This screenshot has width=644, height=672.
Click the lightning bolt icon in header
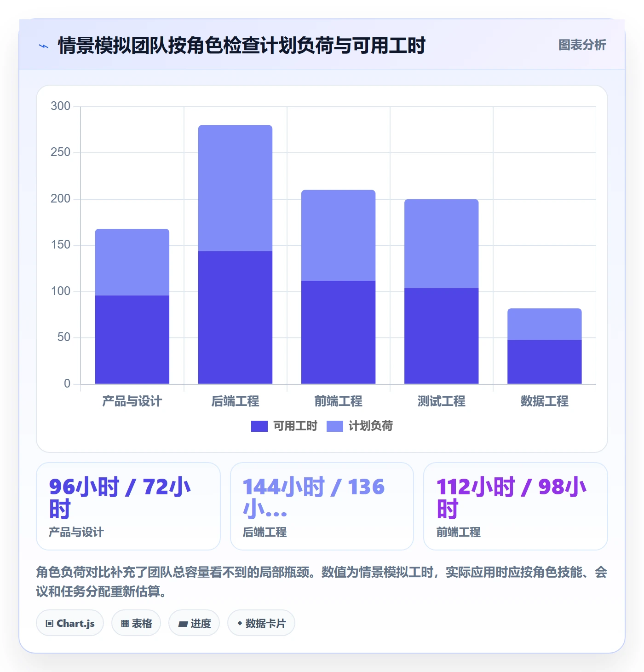(44, 46)
